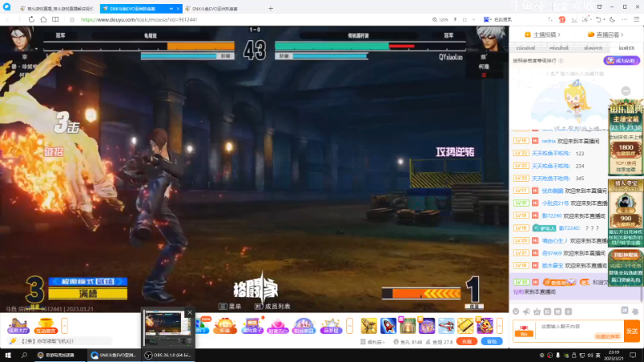
Task: Collapse the floating mascot with minus button
Action: pyautogui.click(x=625, y=91)
